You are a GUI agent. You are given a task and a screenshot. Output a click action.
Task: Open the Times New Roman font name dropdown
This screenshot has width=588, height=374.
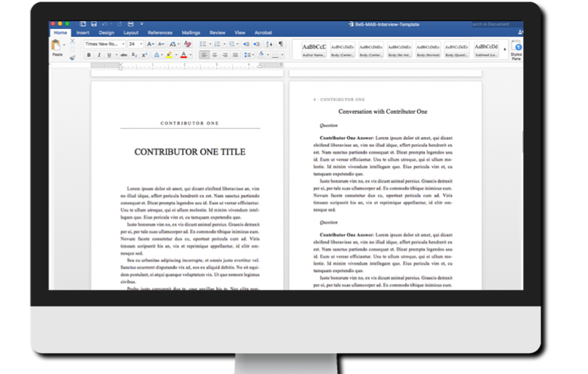pos(123,43)
